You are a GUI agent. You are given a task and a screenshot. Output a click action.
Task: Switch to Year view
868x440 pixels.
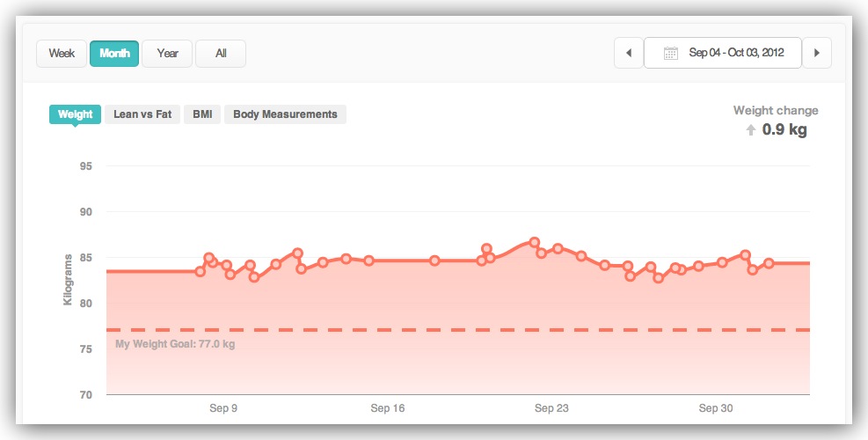point(168,54)
